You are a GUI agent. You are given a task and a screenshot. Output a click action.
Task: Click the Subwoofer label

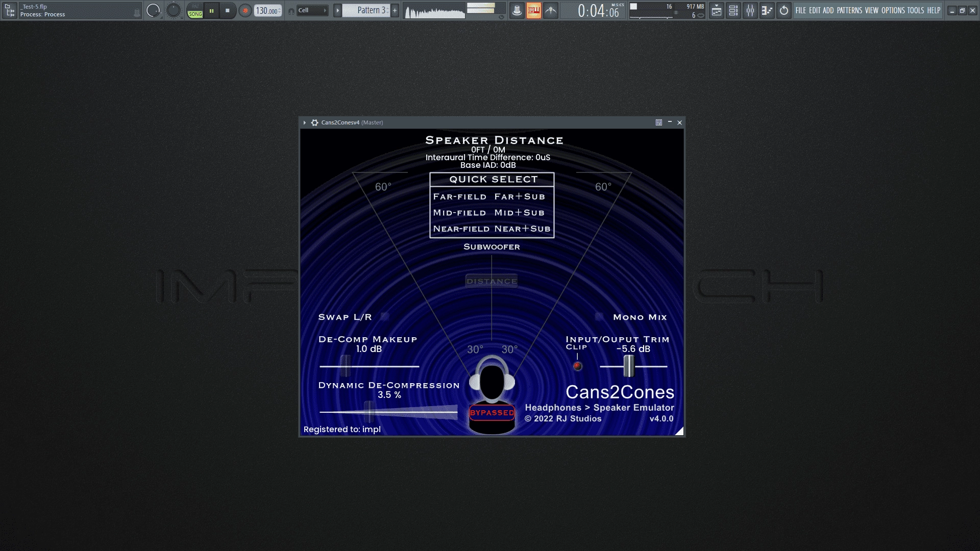coord(492,247)
